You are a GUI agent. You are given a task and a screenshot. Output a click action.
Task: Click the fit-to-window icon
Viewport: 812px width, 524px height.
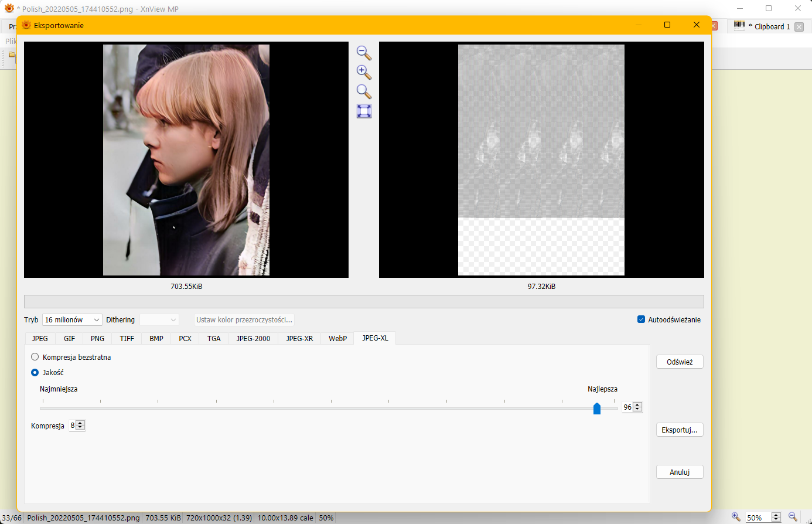364,111
